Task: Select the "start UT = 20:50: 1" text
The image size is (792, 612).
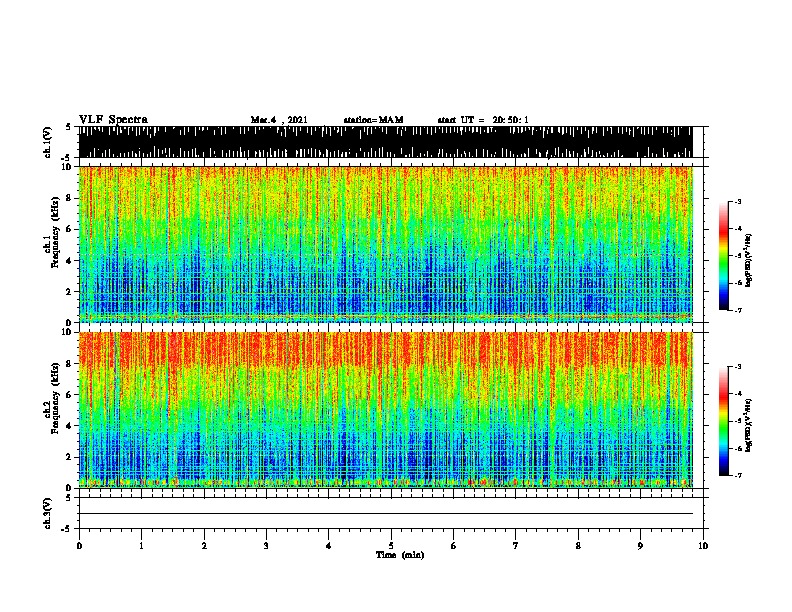Action: [x=483, y=120]
